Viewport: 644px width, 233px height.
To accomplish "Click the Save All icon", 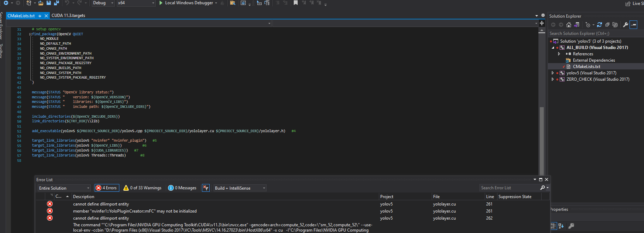I will click(x=56, y=3).
